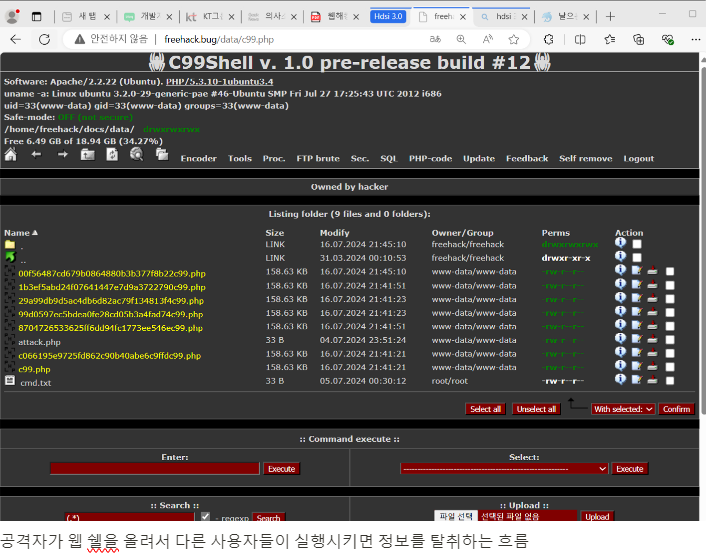710x553 pixels.
Task: Check the checkbox for 00f56487...c99.php
Action: click(x=670, y=271)
